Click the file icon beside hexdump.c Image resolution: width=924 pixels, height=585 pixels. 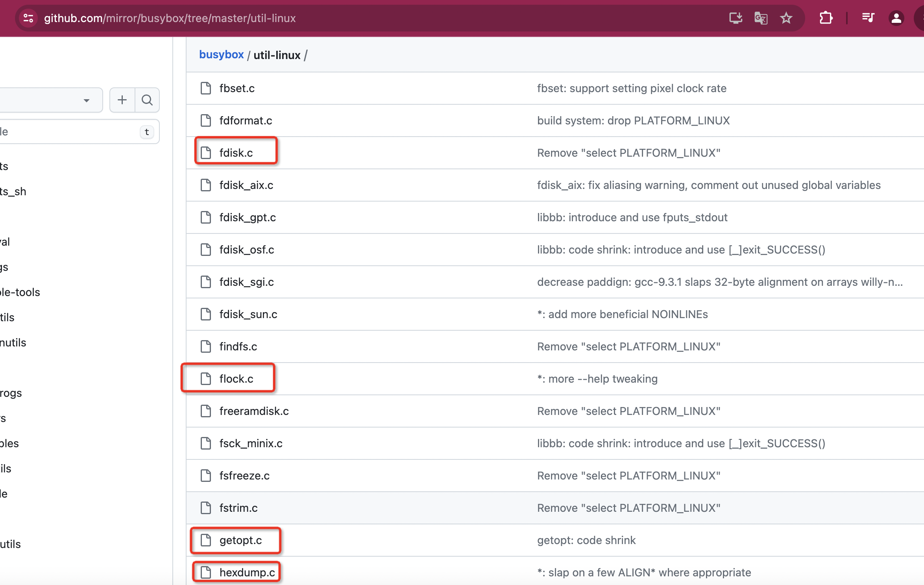(206, 572)
